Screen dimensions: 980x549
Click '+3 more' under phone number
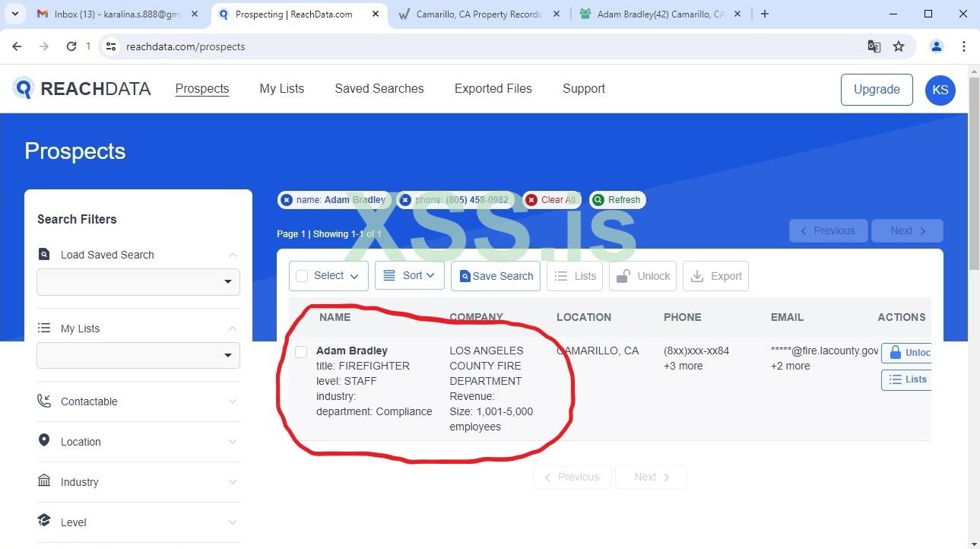[683, 366]
